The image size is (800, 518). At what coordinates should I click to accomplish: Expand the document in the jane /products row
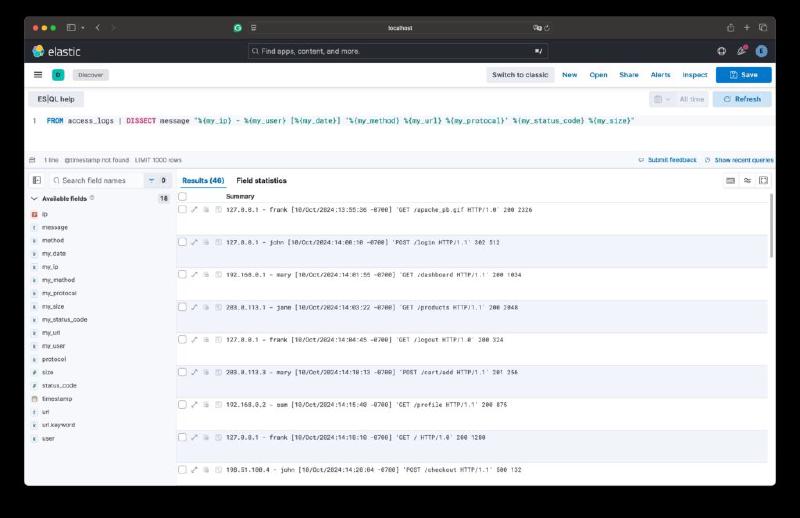194,307
